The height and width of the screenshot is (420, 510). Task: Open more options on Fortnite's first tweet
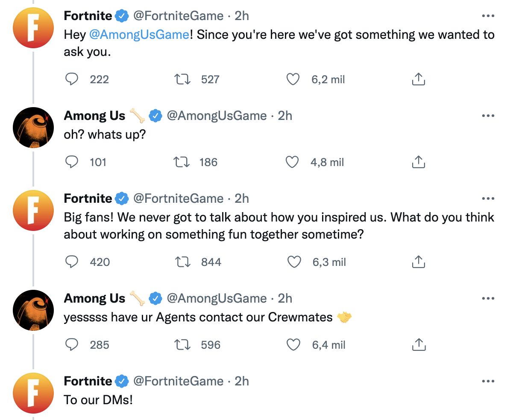click(488, 16)
